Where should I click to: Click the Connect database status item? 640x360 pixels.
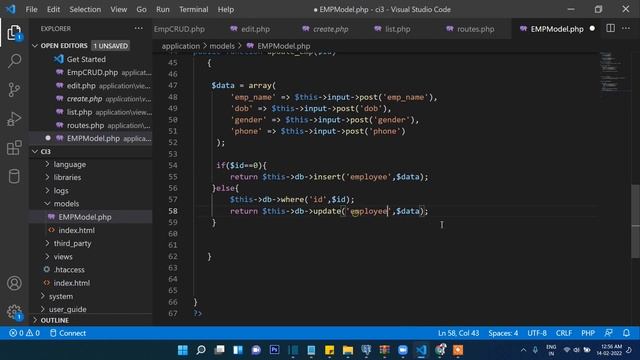pos(68,333)
